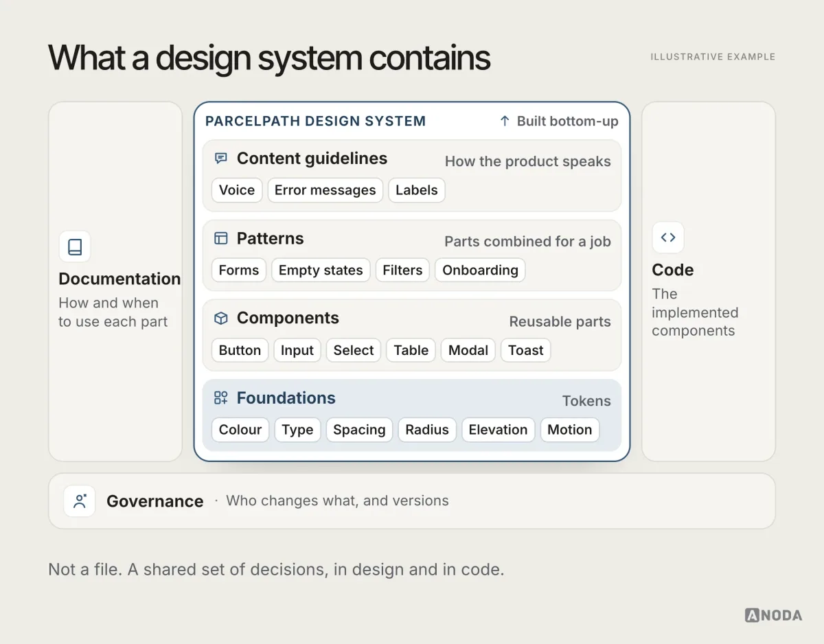The width and height of the screenshot is (824, 644).
Task: Select the Select component chip
Action: pos(354,350)
